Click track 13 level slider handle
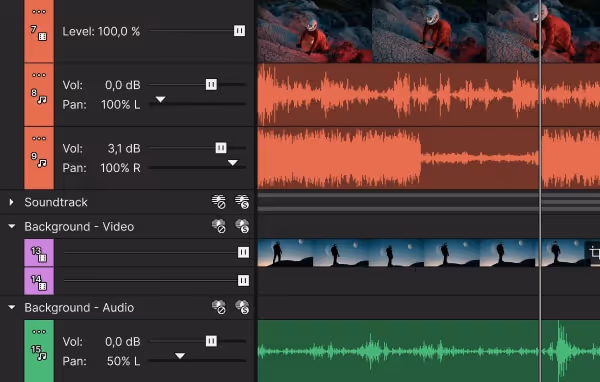This screenshot has height=382, width=600. coord(243,252)
